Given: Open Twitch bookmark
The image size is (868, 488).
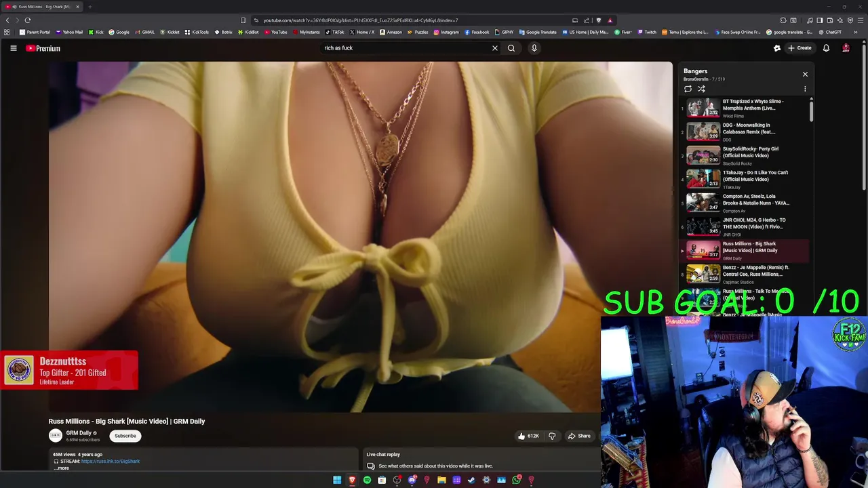Looking at the screenshot, I should [x=647, y=32].
